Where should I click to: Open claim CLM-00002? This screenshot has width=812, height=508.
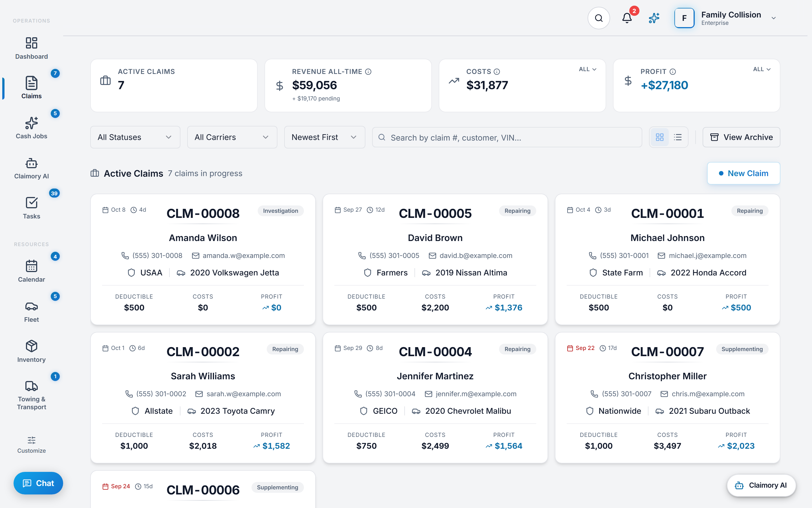tap(203, 398)
